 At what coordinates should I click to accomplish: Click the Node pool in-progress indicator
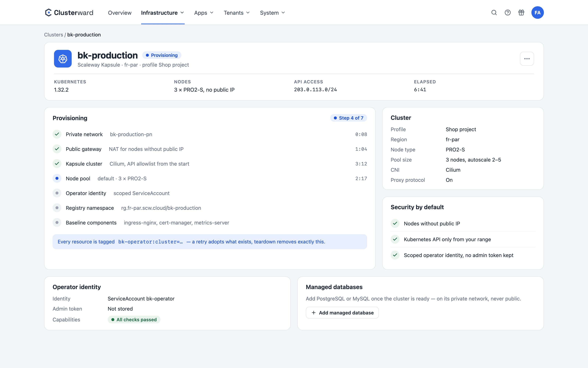pyautogui.click(x=57, y=178)
